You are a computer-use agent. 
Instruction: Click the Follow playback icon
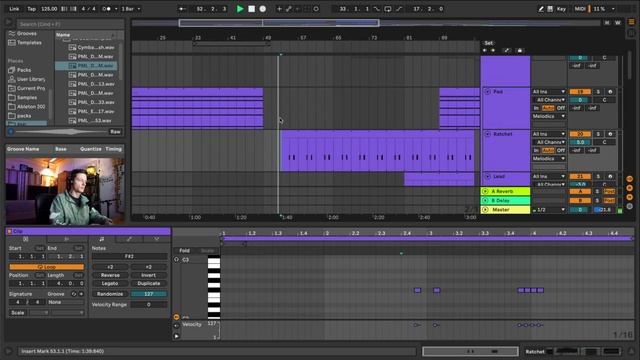click(182, 9)
